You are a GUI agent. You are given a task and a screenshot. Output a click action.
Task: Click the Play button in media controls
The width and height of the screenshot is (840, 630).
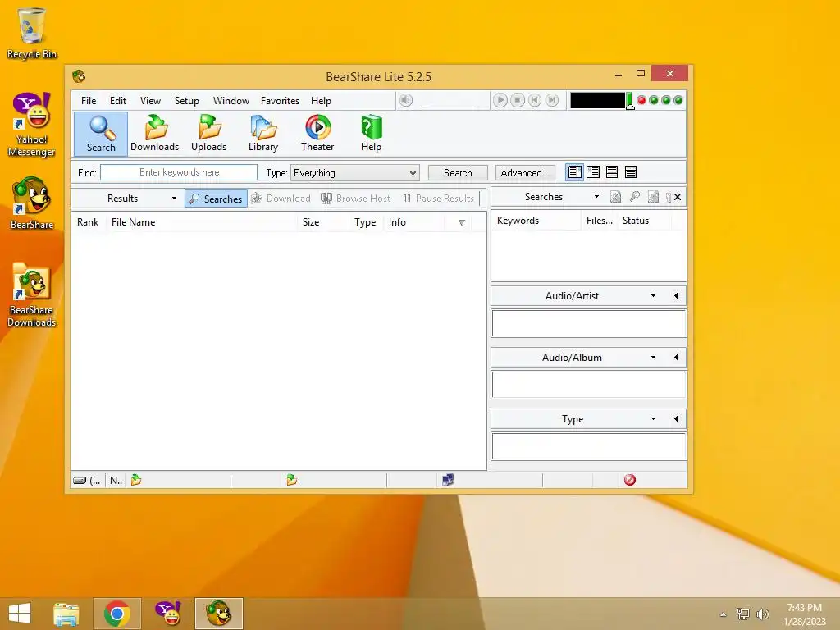point(500,100)
